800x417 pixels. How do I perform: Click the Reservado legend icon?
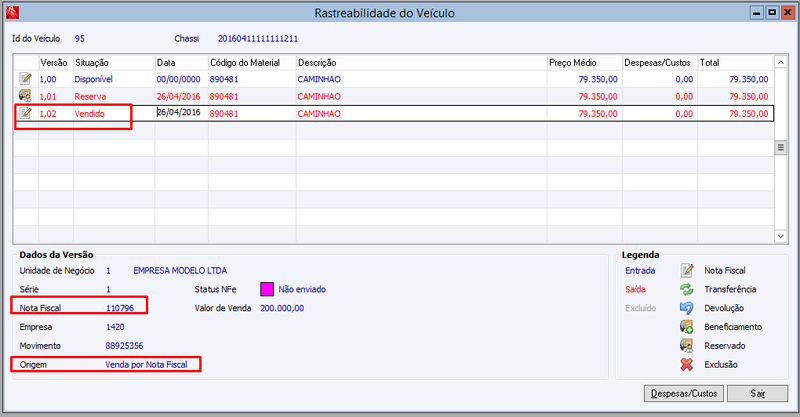point(687,346)
